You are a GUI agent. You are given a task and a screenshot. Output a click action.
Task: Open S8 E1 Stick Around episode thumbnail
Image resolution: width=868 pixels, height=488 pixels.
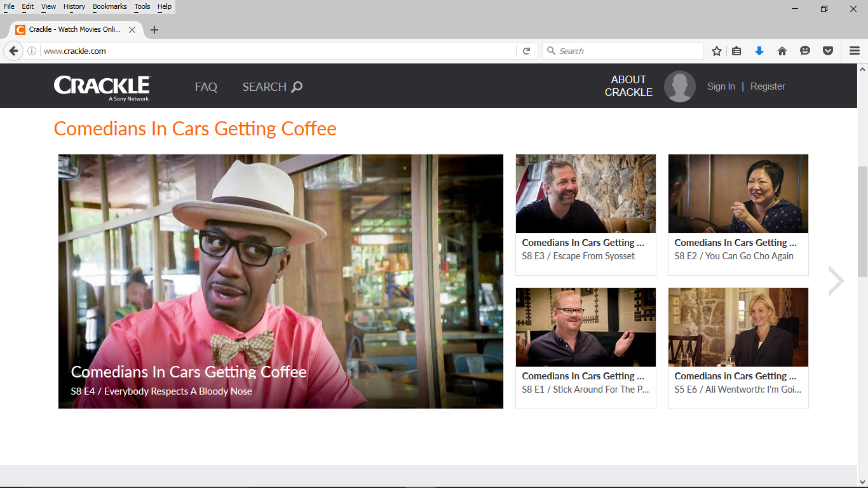pos(586,327)
